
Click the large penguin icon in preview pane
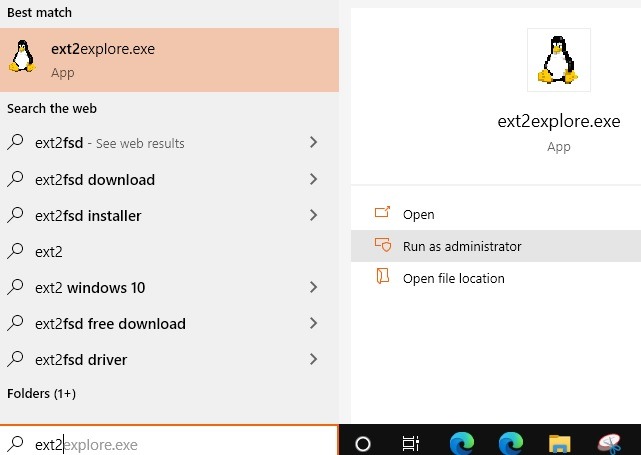[558, 60]
